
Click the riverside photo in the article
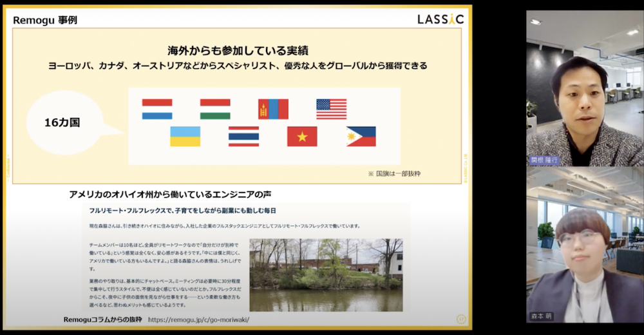coord(326,275)
